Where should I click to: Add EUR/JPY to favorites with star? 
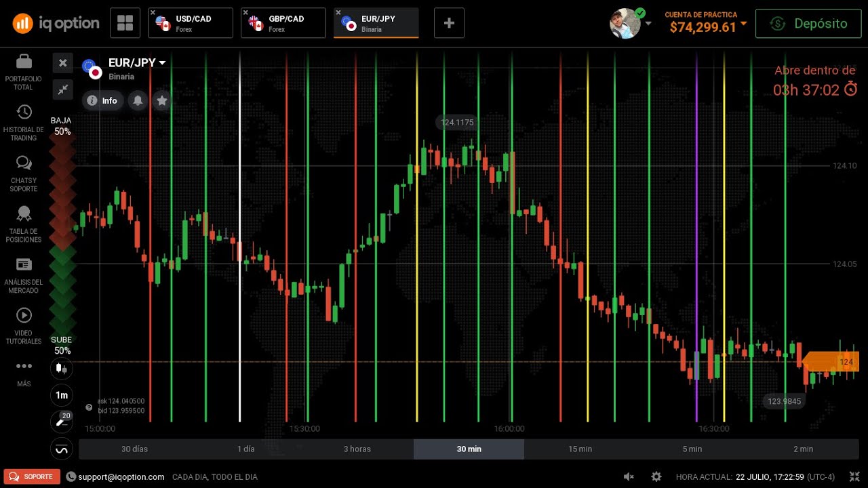(161, 100)
